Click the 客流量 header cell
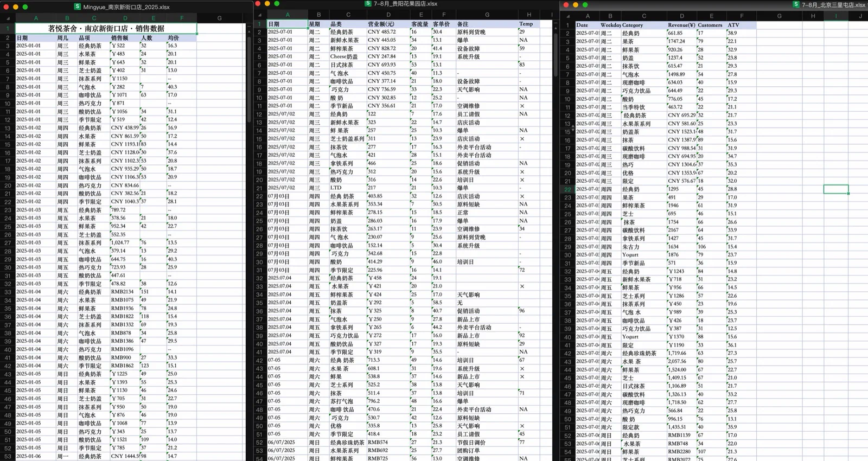Image resolution: width=868 pixels, height=461 pixels. point(420,24)
